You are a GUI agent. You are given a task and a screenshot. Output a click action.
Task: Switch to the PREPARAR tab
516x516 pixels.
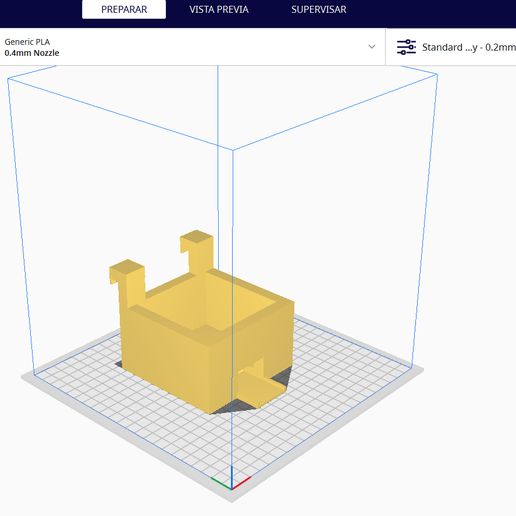(x=124, y=9)
